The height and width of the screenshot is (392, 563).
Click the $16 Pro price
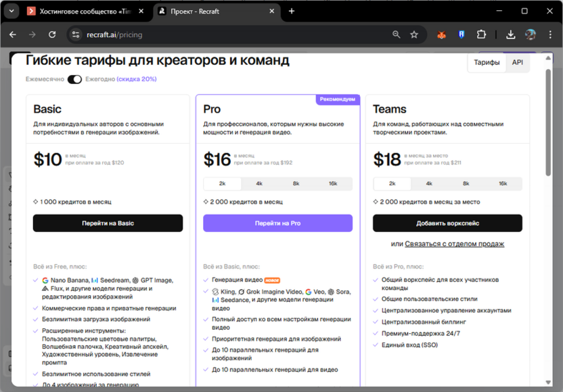(217, 160)
